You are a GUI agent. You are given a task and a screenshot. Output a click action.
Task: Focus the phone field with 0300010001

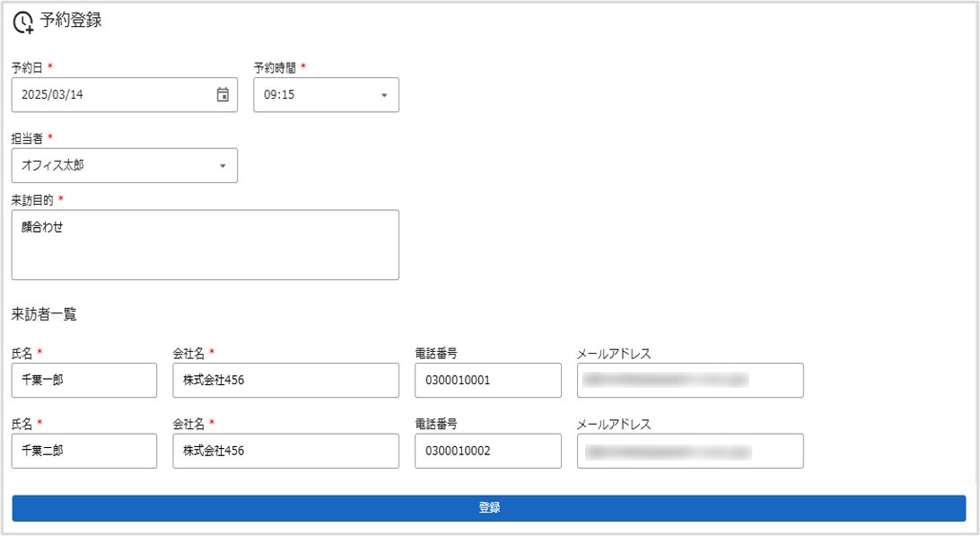tap(488, 381)
